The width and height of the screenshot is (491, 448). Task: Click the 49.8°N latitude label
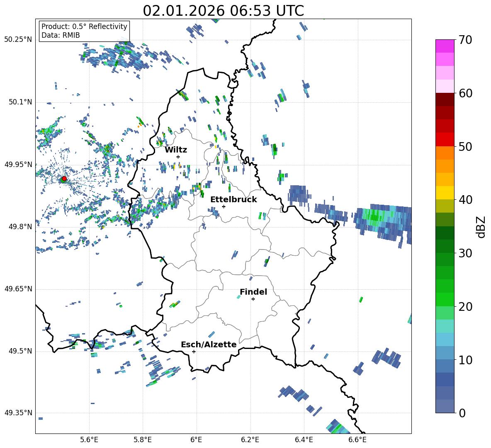[20, 227]
